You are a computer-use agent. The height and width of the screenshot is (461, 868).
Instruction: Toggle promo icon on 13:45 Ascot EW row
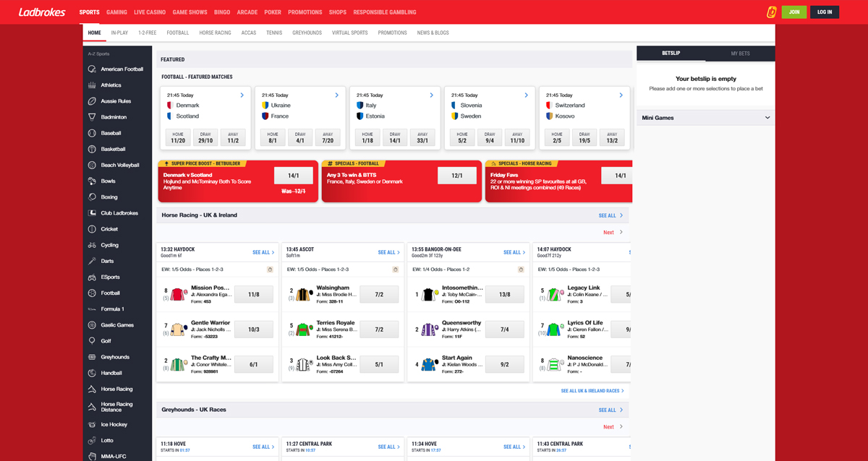coord(396,270)
